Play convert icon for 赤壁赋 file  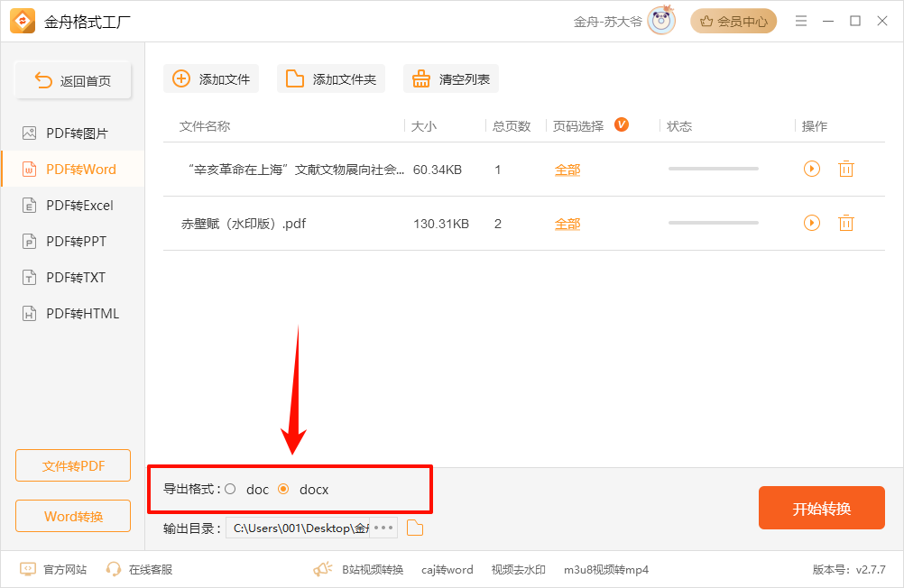[812, 223]
